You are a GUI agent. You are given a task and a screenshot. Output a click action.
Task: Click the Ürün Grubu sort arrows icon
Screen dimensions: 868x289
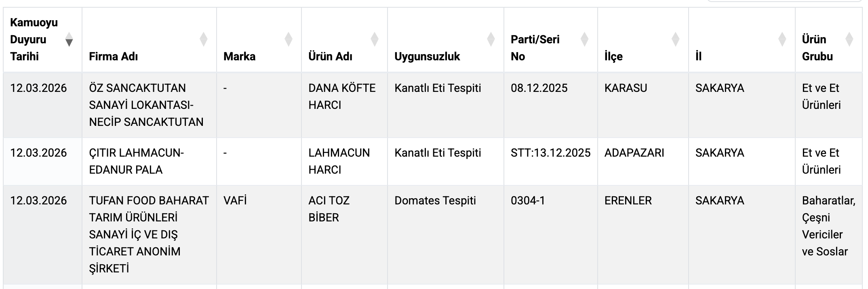(x=849, y=39)
